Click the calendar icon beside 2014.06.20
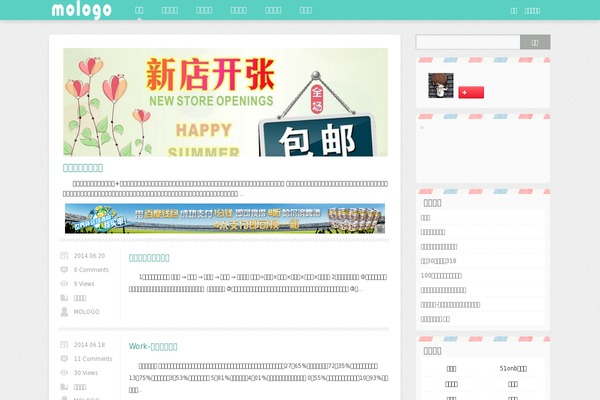The width and height of the screenshot is (600, 400). pyautogui.click(x=65, y=256)
